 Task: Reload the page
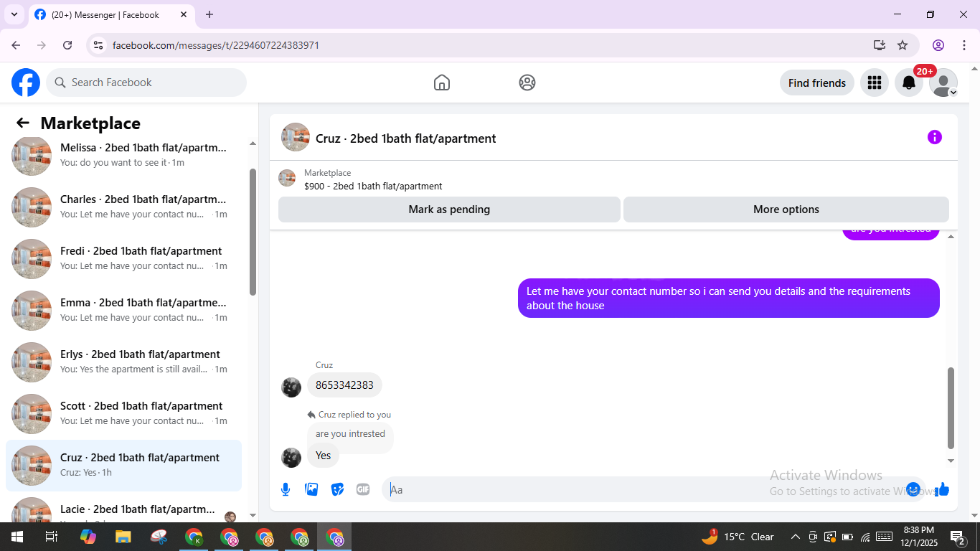click(x=67, y=45)
